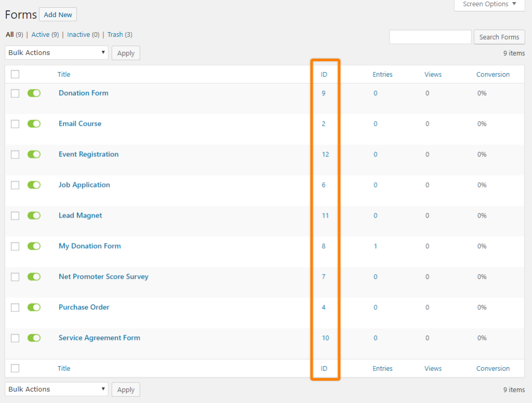Expand the Screen Options panel

pyautogui.click(x=488, y=5)
